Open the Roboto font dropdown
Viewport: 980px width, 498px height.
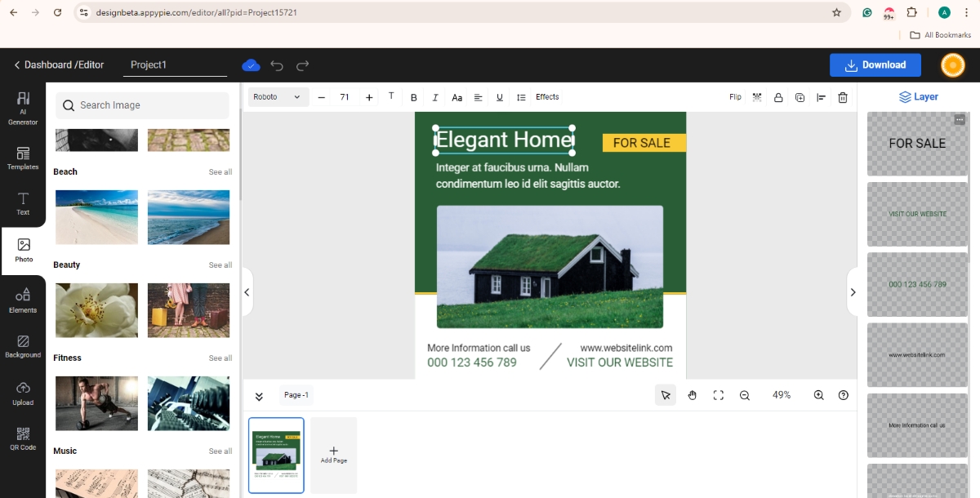(x=278, y=97)
